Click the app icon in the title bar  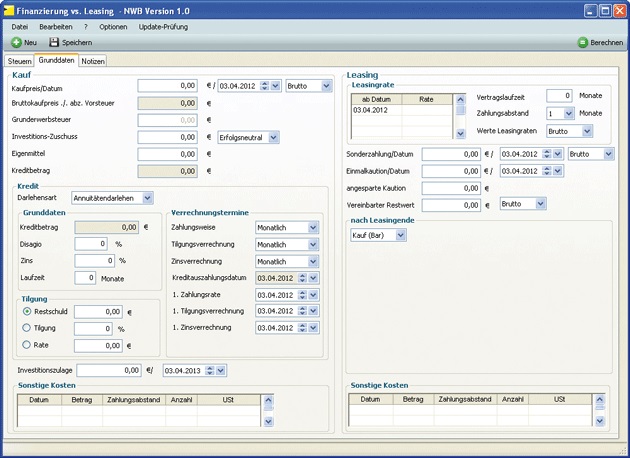click(9, 8)
